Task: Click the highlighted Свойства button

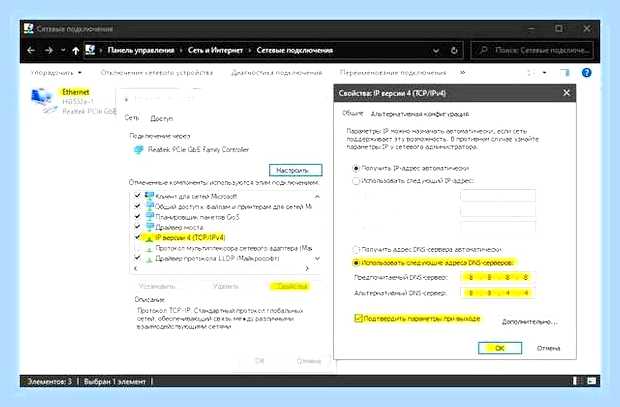Action: click(290, 286)
